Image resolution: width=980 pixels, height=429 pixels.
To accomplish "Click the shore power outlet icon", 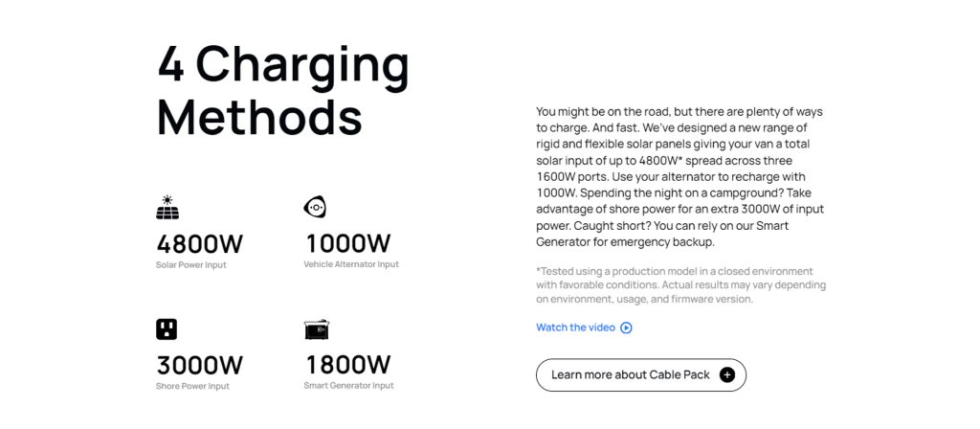I will (167, 328).
